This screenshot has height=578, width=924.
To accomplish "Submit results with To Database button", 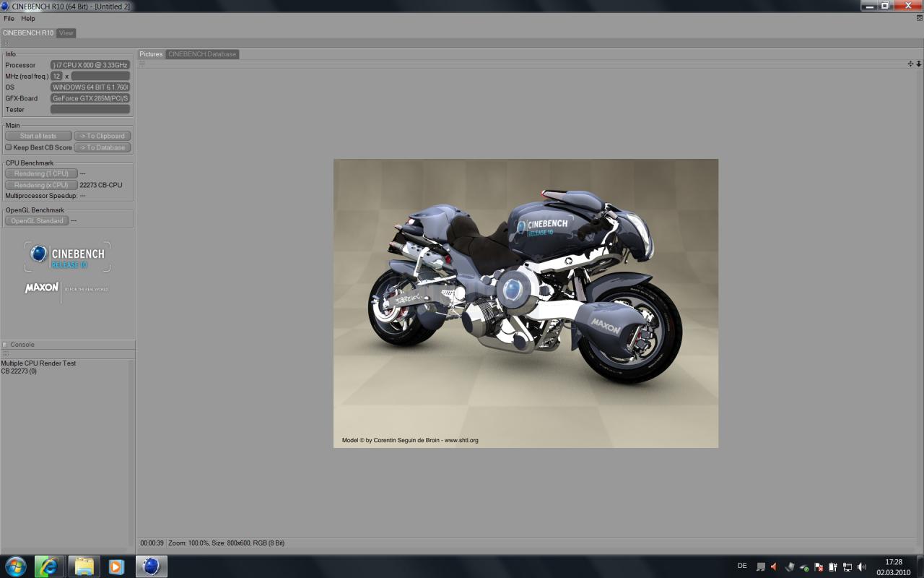I will (x=102, y=147).
